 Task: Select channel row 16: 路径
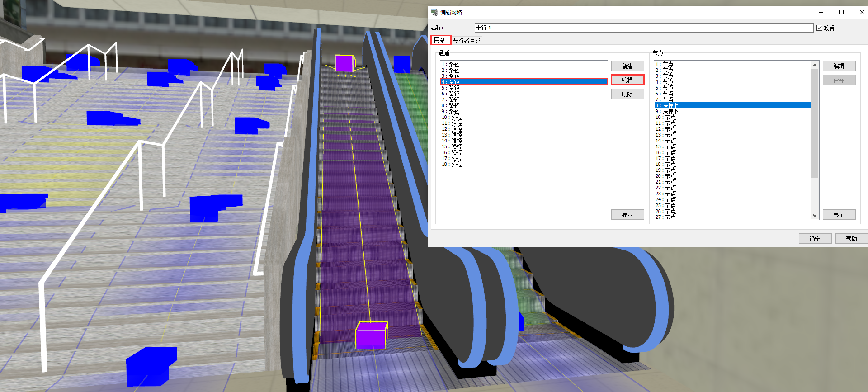click(x=524, y=152)
